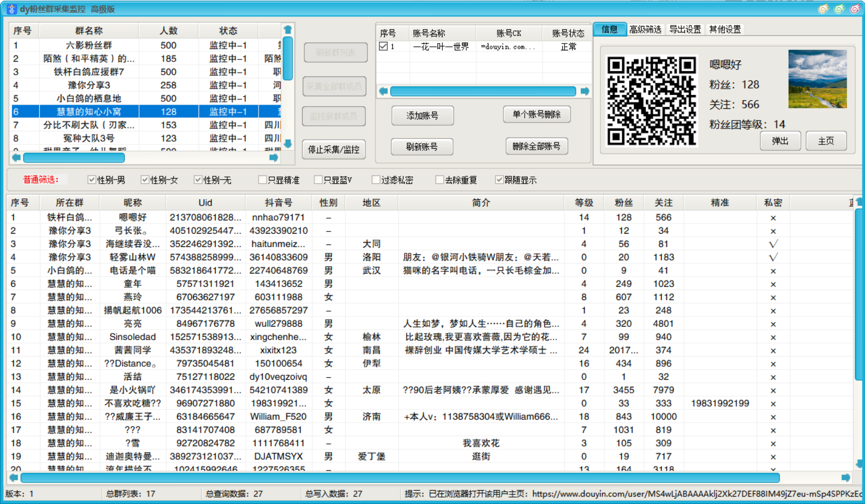Click the 抖音号 cell DJATMSYX
Viewport: 865px width, 504px height.
point(278,457)
